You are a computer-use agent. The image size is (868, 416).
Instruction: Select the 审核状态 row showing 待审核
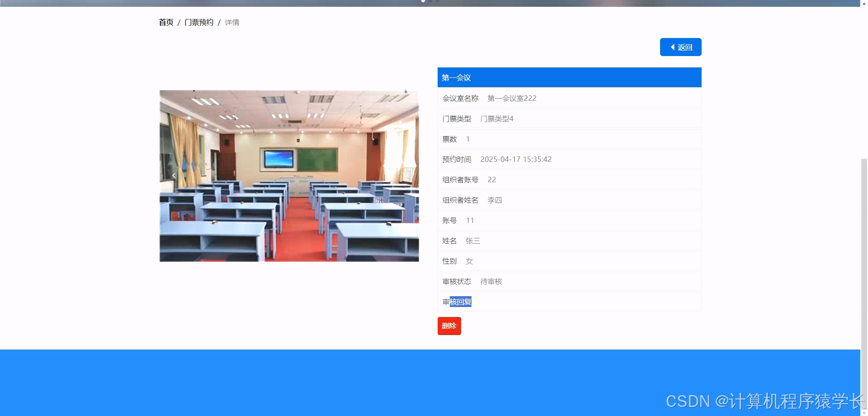pyautogui.click(x=569, y=281)
